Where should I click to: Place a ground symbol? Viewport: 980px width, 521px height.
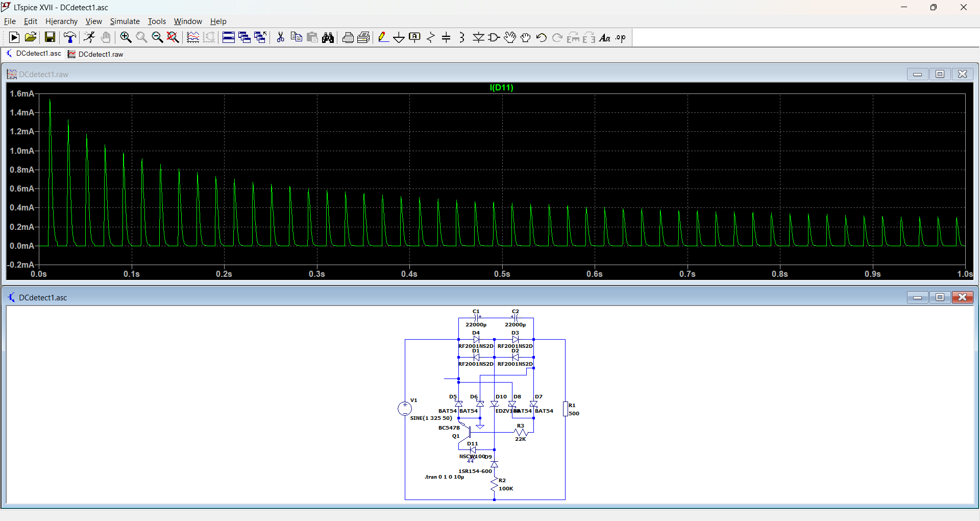399,37
